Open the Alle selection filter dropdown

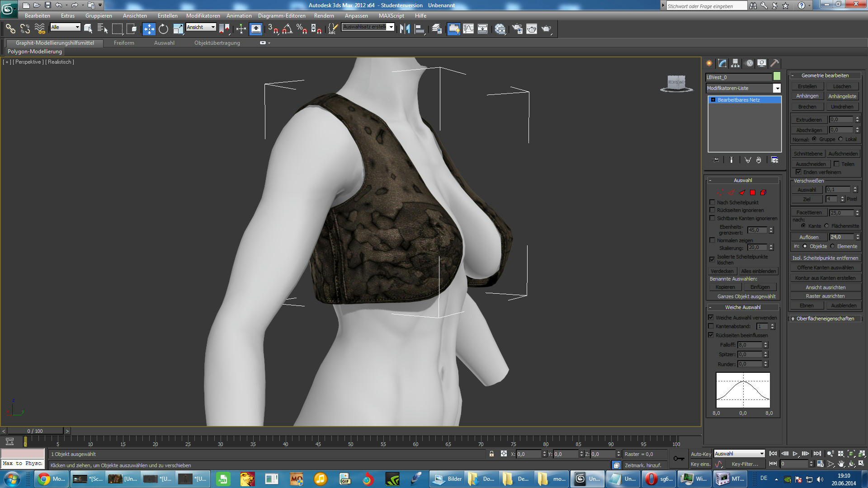(x=77, y=27)
